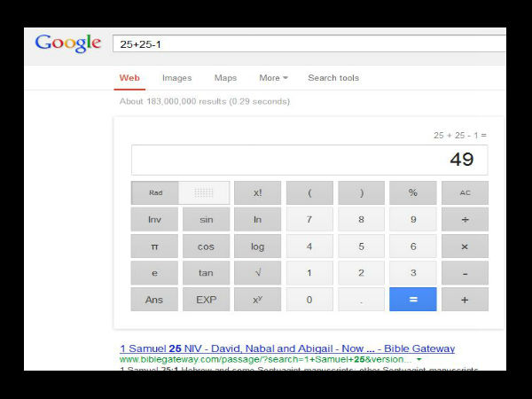532x399 pixels.
Task: Click the log function key
Action: 257,246
